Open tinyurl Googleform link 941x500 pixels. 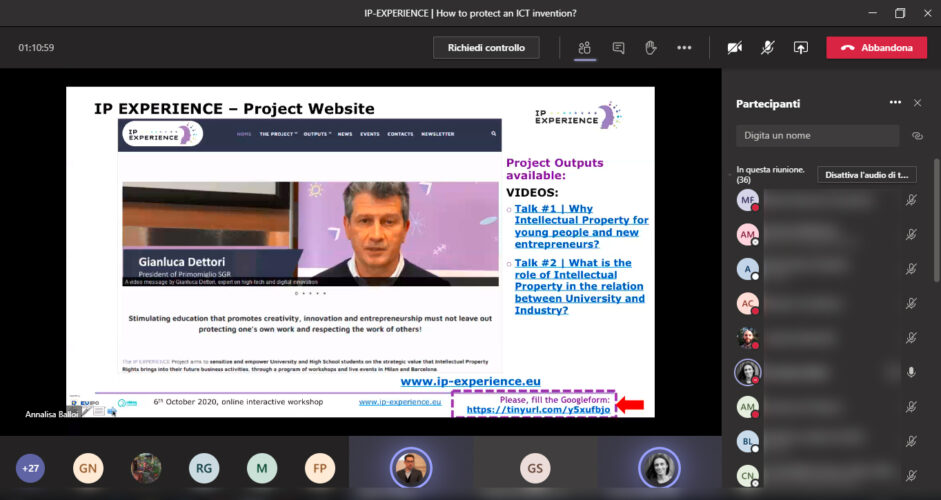point(538,410)
